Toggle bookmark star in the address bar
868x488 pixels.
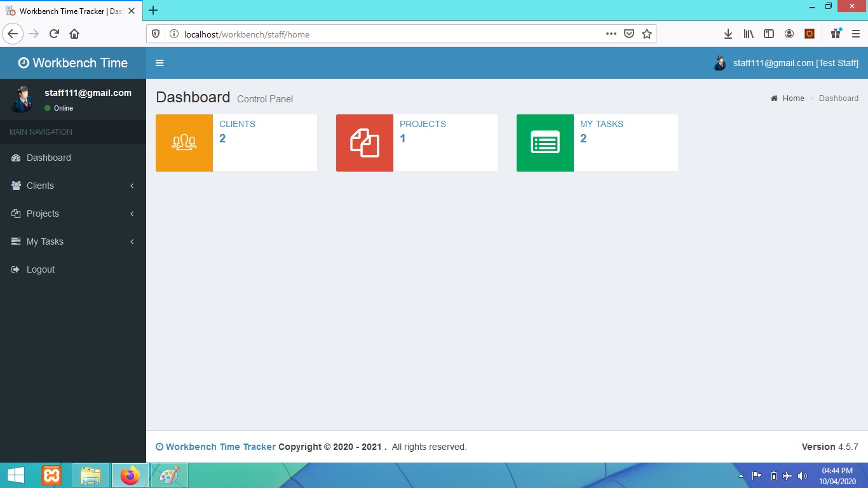[647, 34]
